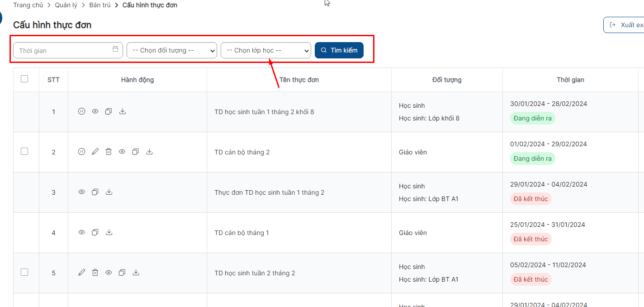Screen dimensions: 644x307
Task: Click the date range '25/01/2024 - 31/01/2024'
Action: (548, 225)
